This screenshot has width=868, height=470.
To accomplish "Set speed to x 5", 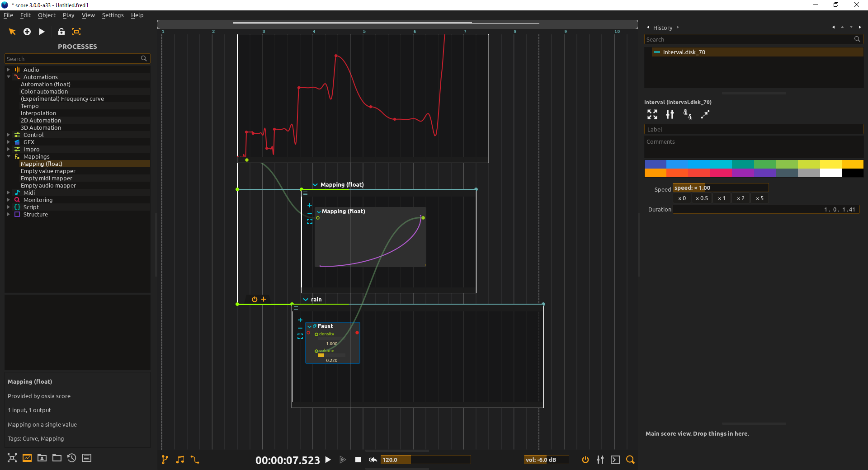I will pyautogui.click(x=759, y=198).
